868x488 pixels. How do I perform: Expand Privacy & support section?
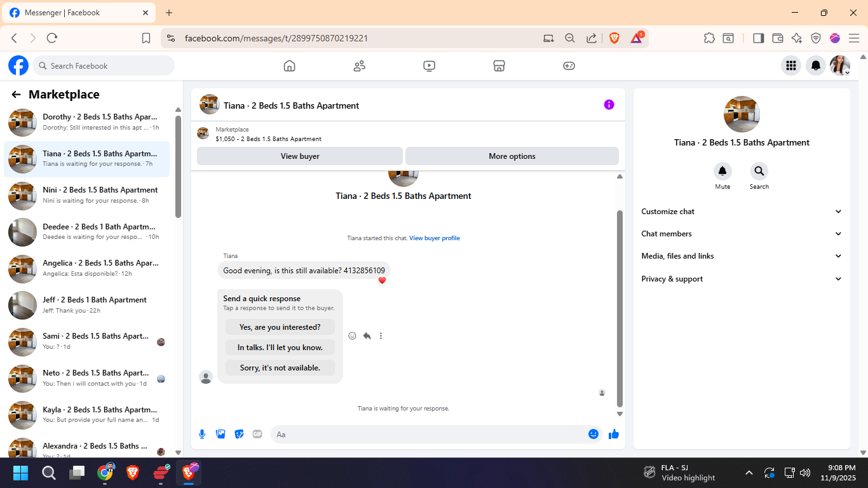[x=742, y=279]
